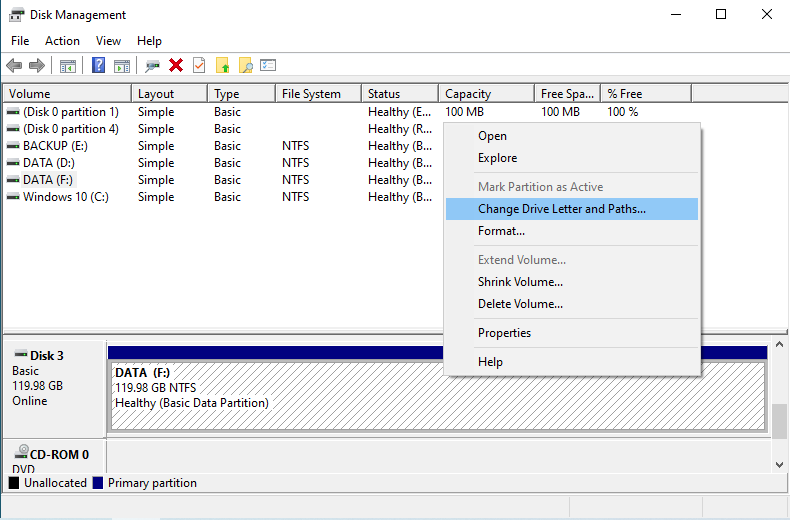Click the 100 MB capacity cell
Viewport: 790px width, 520px height.
coord(464,112)
